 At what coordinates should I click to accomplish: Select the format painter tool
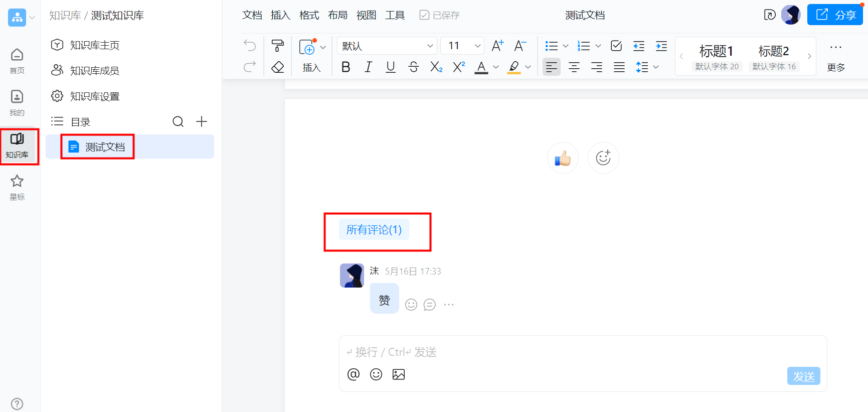[278, 46]
